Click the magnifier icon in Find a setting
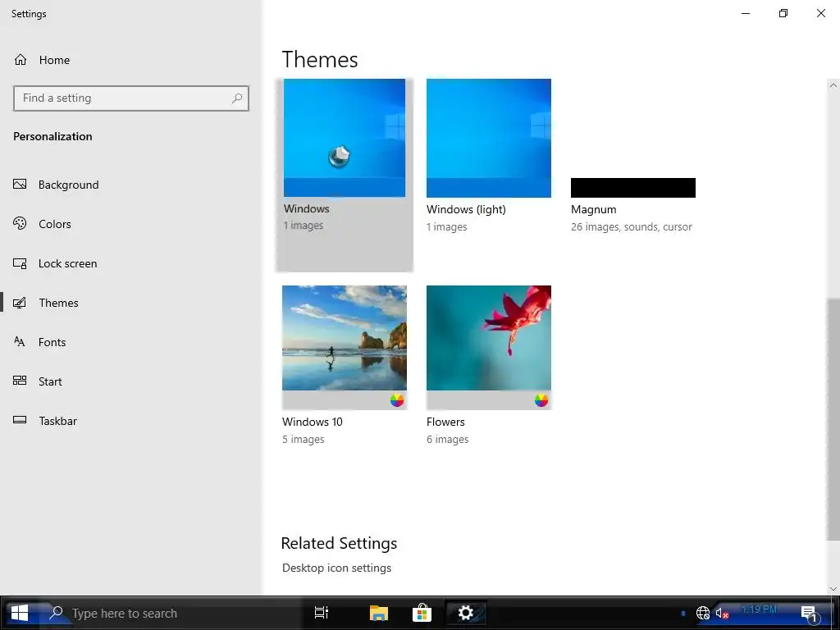Image resolution: width=840 pixels, height=630 pixels. tap(237, 98)
